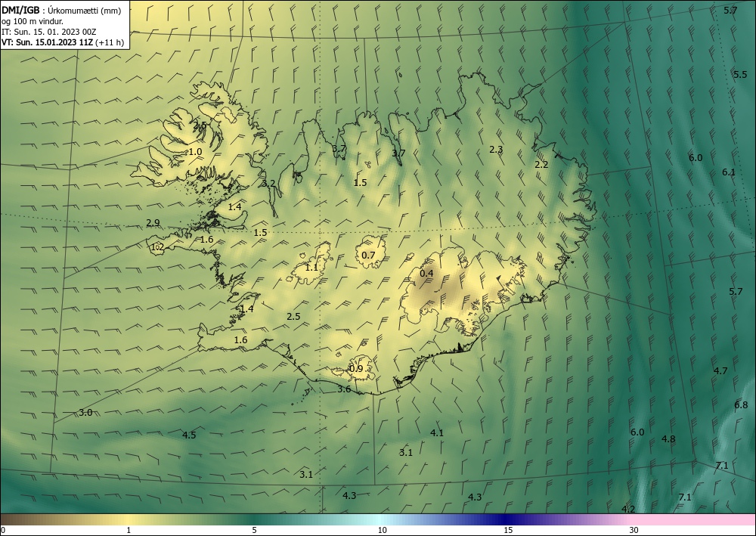This screenshot has width=756, height=536.
Task: Click the '1' label on the color scale
Action: (129, 530)
